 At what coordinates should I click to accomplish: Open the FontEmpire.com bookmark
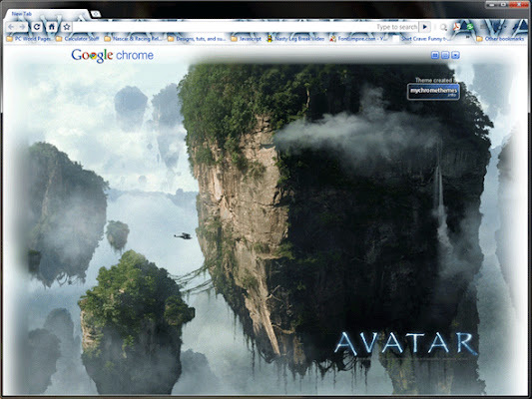coord(358,39)
